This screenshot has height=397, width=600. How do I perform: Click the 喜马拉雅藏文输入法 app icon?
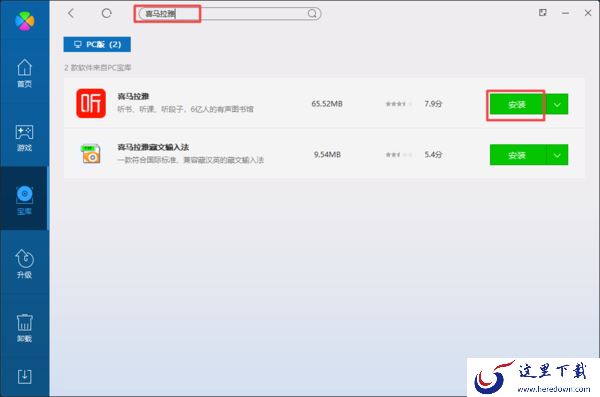tap(91, 154)
